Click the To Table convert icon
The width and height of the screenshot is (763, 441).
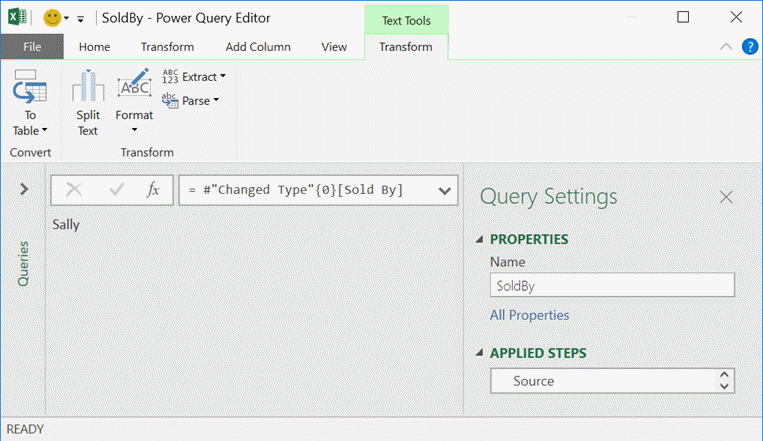[x=30, y=94]
